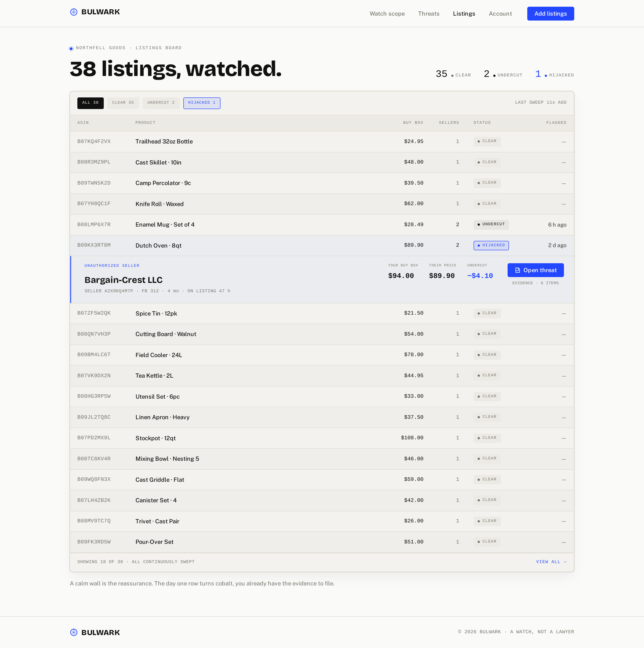Sort by SELLERS column header
The image size is (644, 648).
(x=449, y=123)
